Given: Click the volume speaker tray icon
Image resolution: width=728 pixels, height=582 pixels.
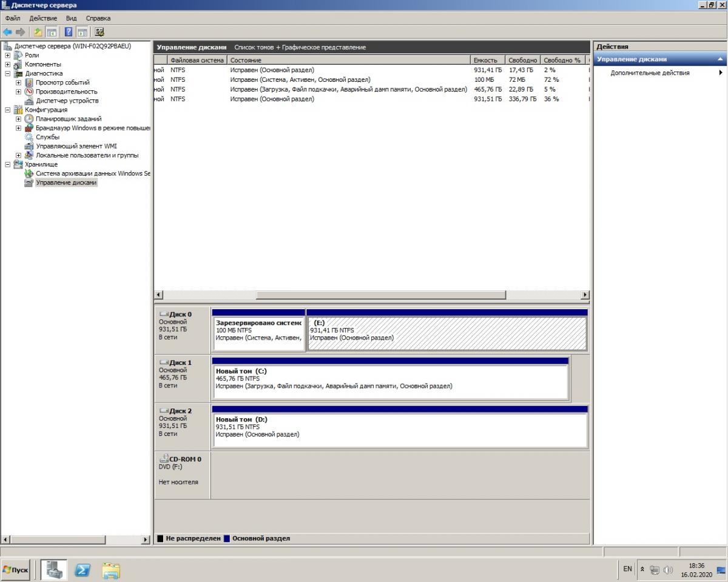Looking at the screenshot, I should pyautogui.click(x=668, y=570).
